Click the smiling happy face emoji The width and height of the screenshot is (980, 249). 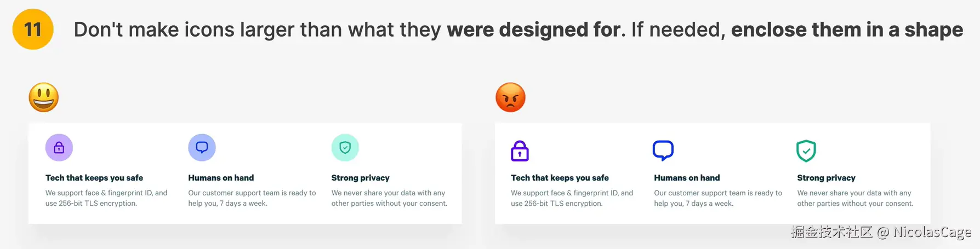click(44, 97)
